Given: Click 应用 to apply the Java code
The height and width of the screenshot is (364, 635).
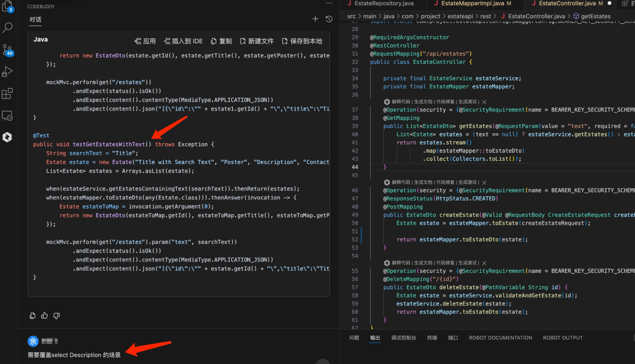Looking at the screenshot, I should [x=145, y=41].
